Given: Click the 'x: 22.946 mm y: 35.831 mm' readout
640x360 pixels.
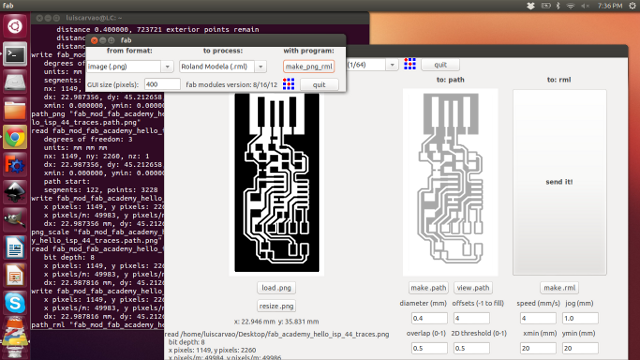Looking at the screenshot, I should pos(276,322).
